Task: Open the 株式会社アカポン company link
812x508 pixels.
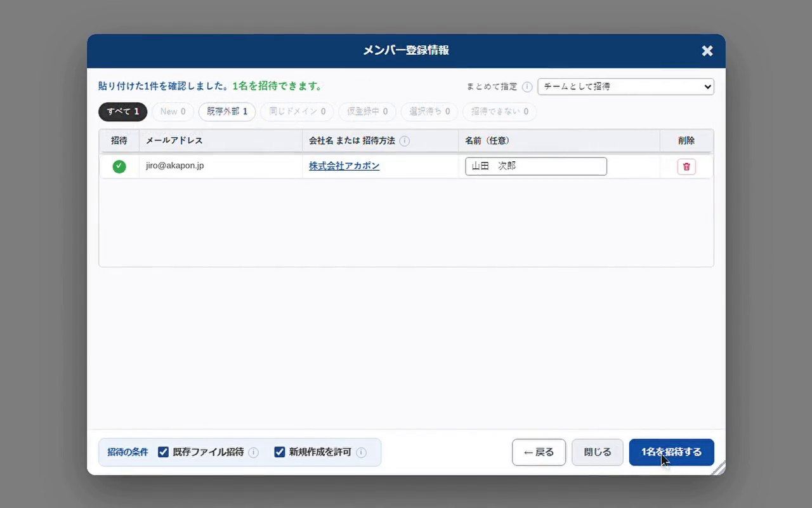Action: (344, 166)
